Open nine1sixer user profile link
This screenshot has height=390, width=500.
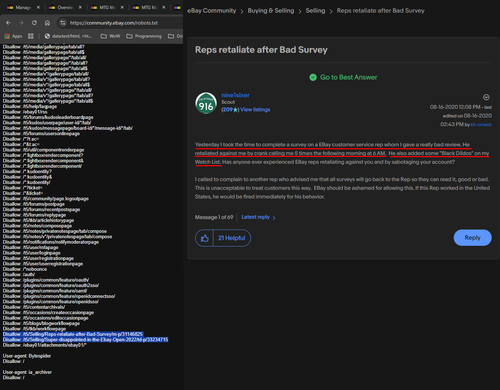pyautogui.click(x=235, y=95)
